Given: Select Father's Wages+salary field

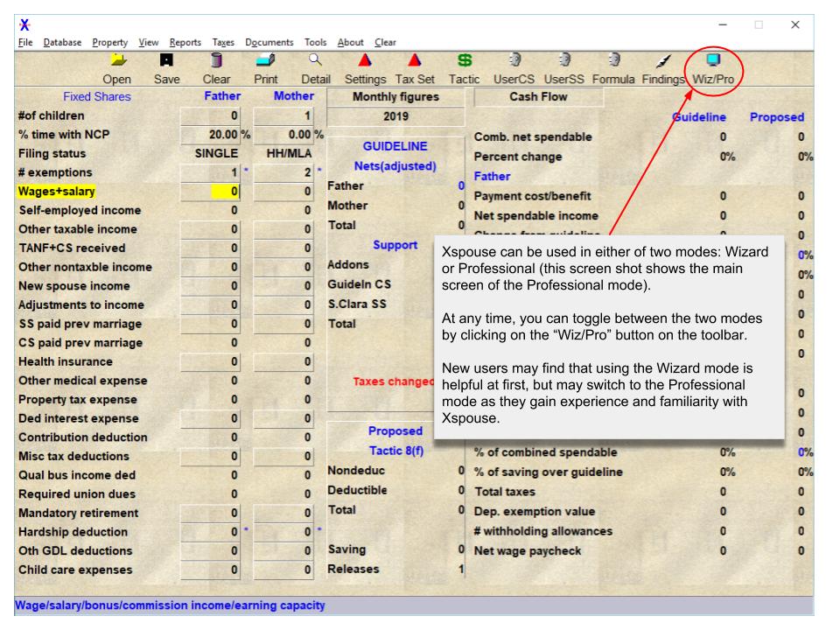Looking at the screenshot, I should click(x=210, y=192).
